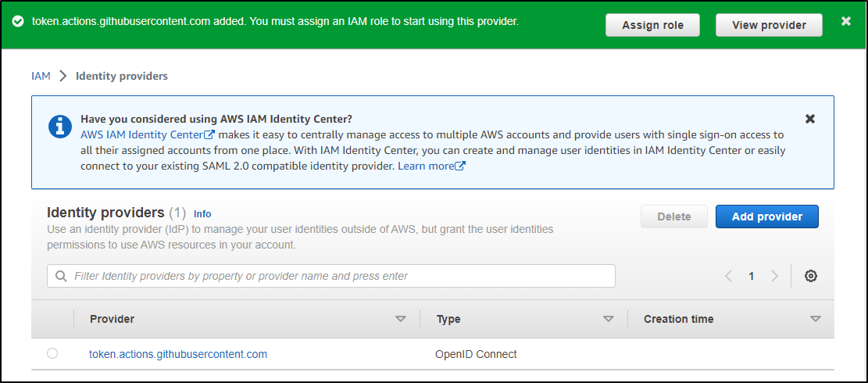Click the View provider button

[769, 26]
